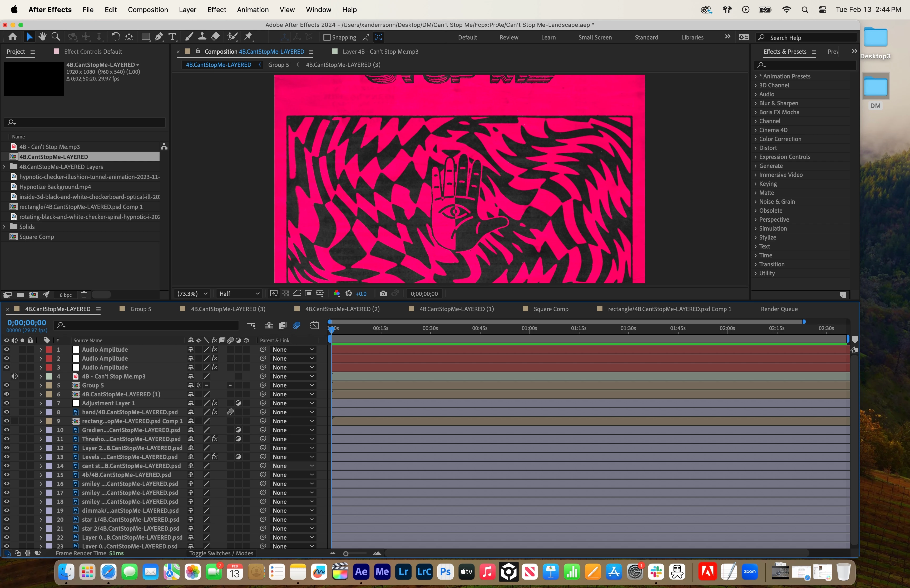Click the Rotation tool icon

(115, 37)
